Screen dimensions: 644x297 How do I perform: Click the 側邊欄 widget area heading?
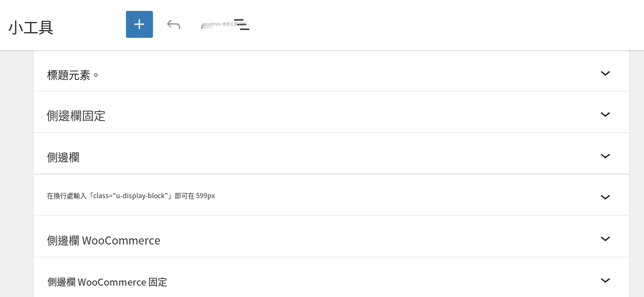point(63,157)
